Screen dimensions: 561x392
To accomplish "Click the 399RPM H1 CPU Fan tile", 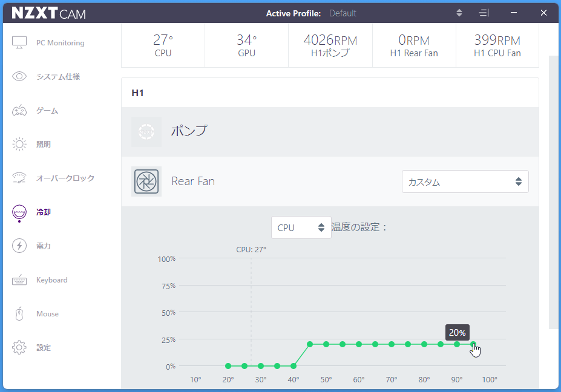I will (x=497, y=45).
